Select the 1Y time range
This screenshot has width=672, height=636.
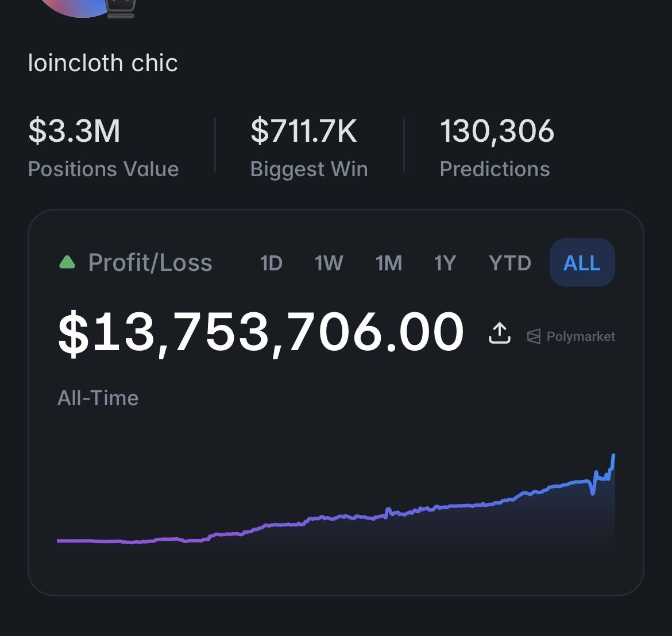(445, 263)
